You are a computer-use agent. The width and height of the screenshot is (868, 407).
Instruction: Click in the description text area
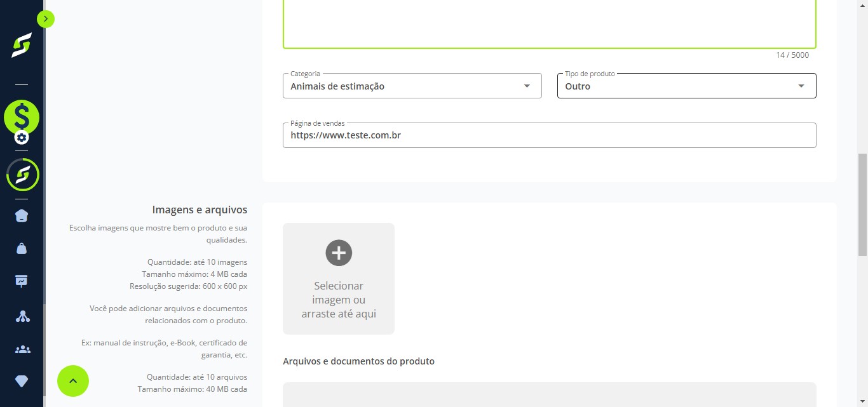[550, 24]
